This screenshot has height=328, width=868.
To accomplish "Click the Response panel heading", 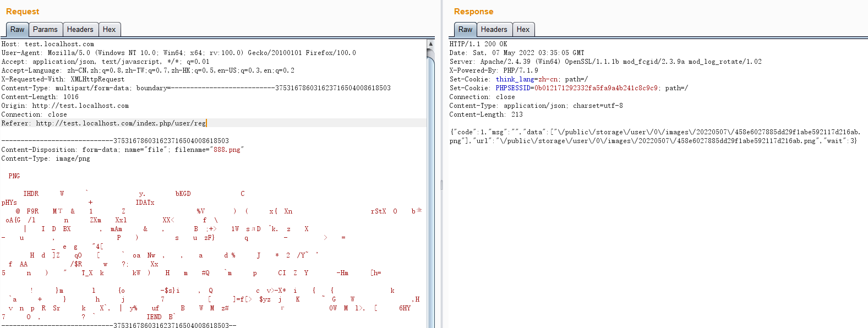I will pos(473,12).
